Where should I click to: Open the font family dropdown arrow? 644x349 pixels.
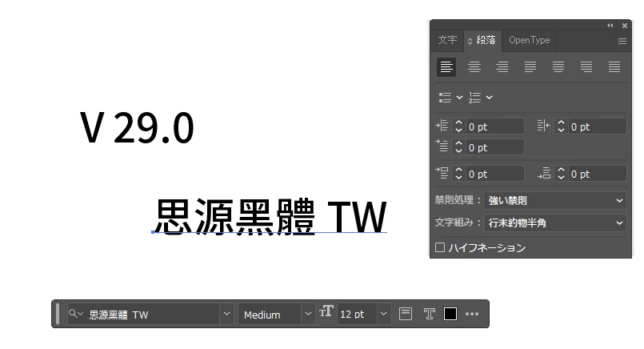click(226, 314)
